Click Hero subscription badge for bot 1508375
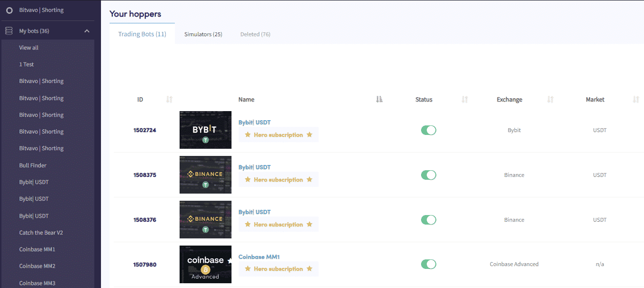 point(279,180)
